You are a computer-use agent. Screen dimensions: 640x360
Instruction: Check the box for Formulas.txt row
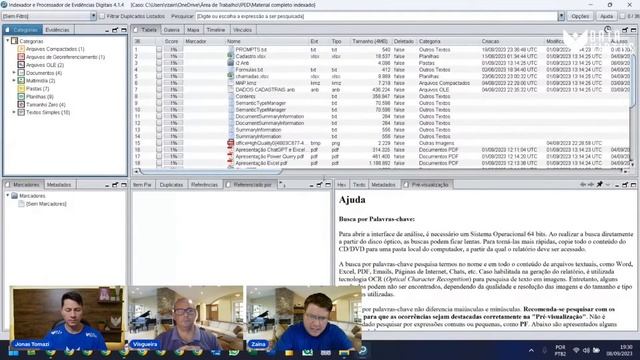(159, 69)
